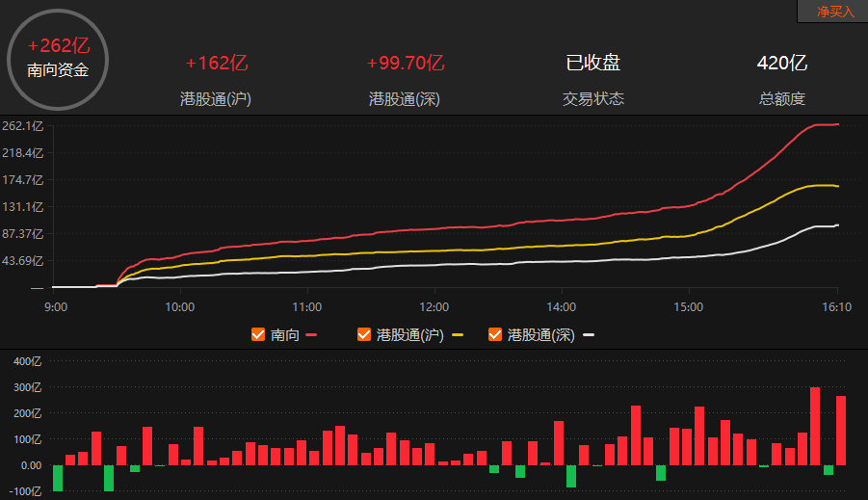Click the 港股通(沪) header label

coord(216,99)
